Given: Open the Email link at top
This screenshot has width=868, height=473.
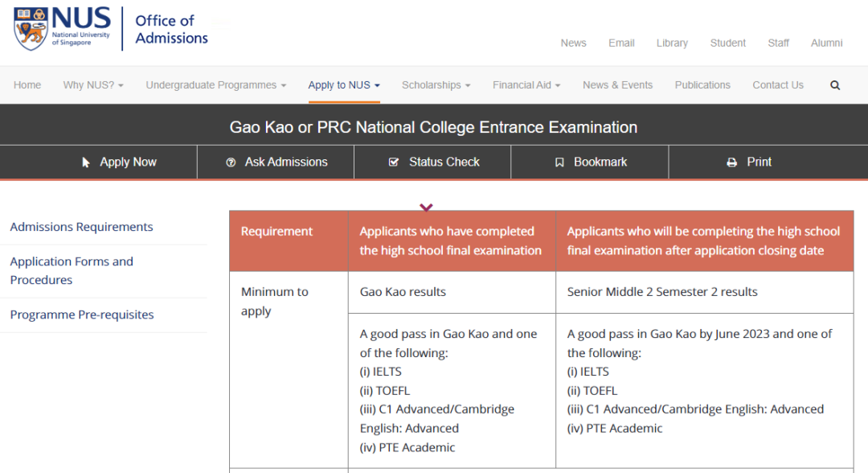Looking at the screenshot, I should coord(621,43).
